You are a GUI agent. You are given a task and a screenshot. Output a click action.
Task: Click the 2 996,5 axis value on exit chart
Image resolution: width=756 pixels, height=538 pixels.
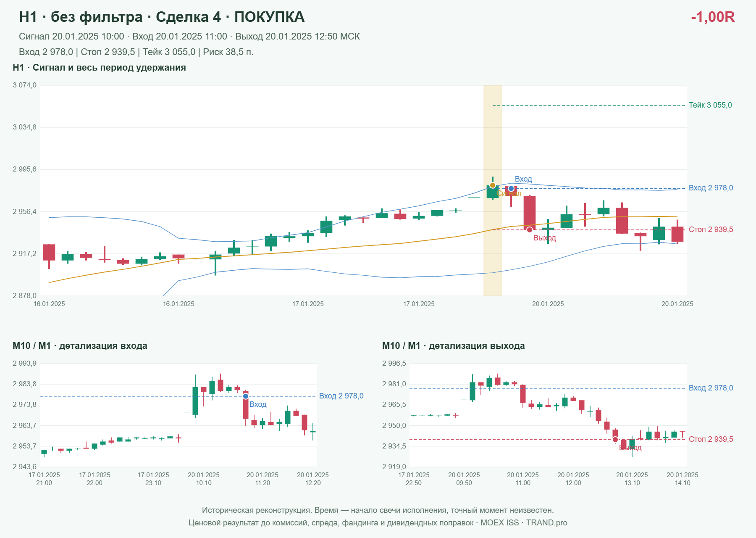pos(394,364)
